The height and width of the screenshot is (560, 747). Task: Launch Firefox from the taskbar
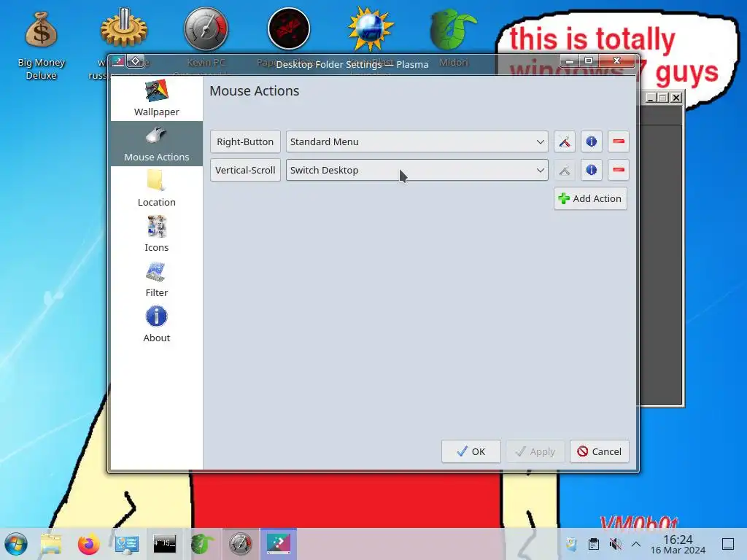point(88,544)
